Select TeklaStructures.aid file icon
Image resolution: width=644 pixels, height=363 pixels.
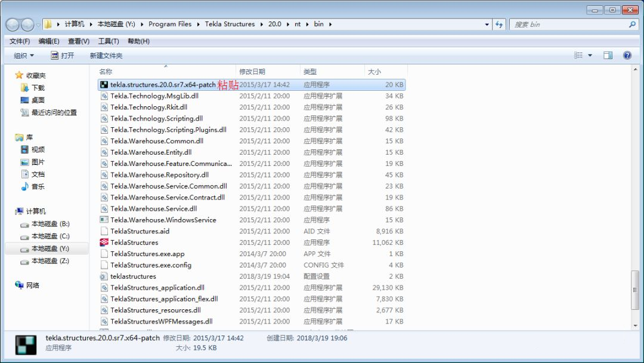pyautogui.click(x=104, y=231)
